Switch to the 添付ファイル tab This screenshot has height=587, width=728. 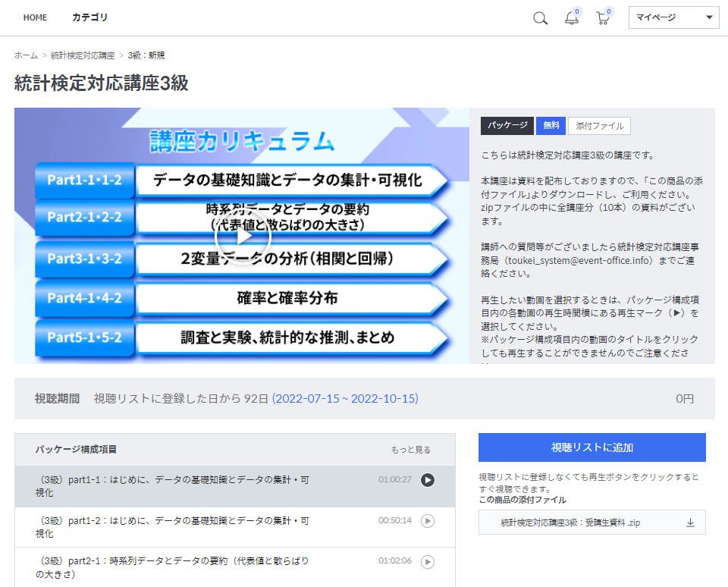pos(599,126)
